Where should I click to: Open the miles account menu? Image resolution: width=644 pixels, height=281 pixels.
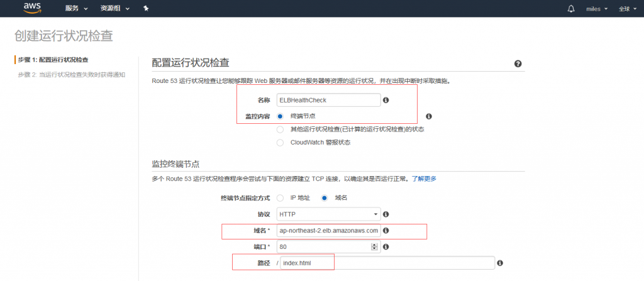(597, 9)
